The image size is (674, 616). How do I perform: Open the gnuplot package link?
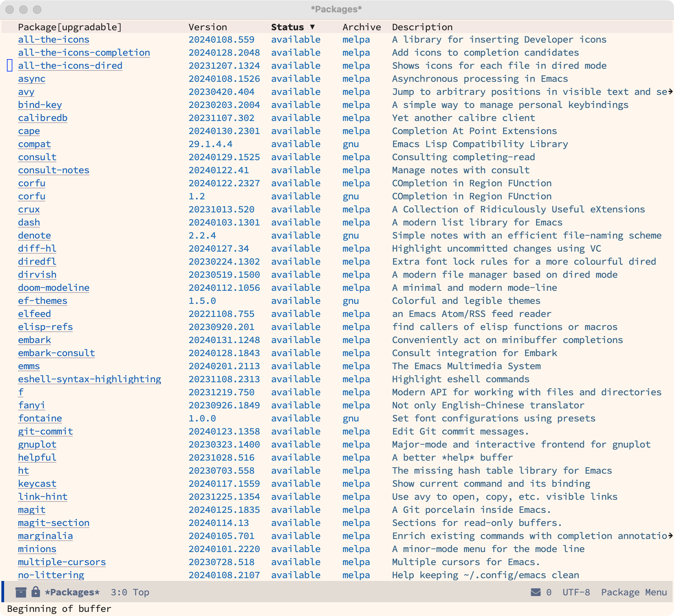coord(37,444)
